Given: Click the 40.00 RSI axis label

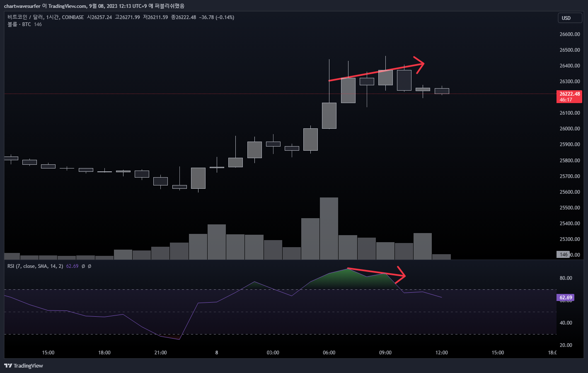Looking at the screenshot, I should click(566, 323).
